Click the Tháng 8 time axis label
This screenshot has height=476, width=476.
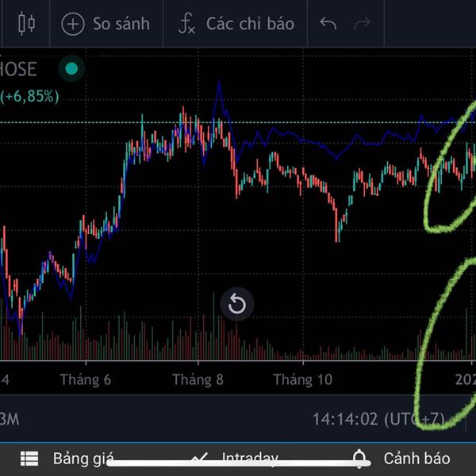[198, 380]
